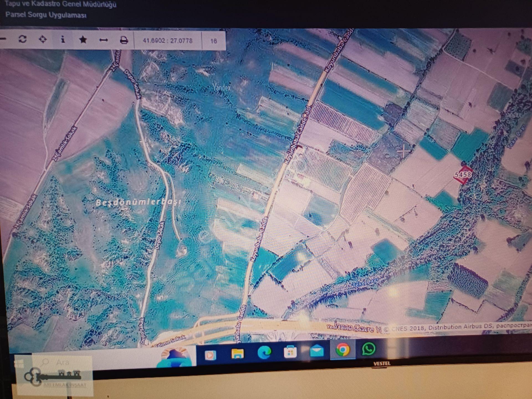Screen dimensions: 532x399
Task: Click the print map icon
Action: tap(124, 40)
